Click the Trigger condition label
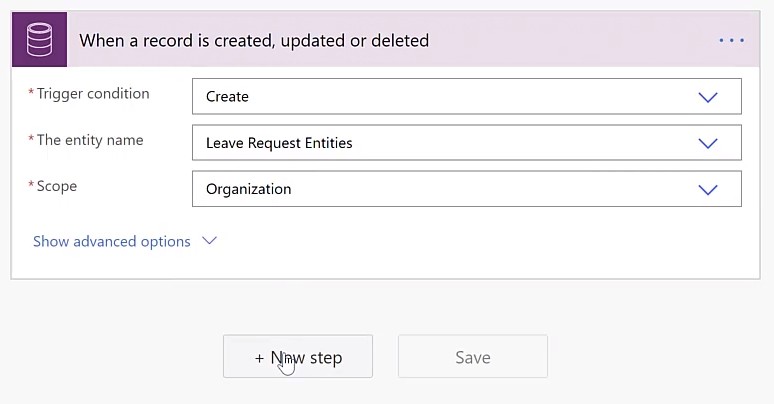Viewport: 774px width, 404px height. click(x=93, y=93)
